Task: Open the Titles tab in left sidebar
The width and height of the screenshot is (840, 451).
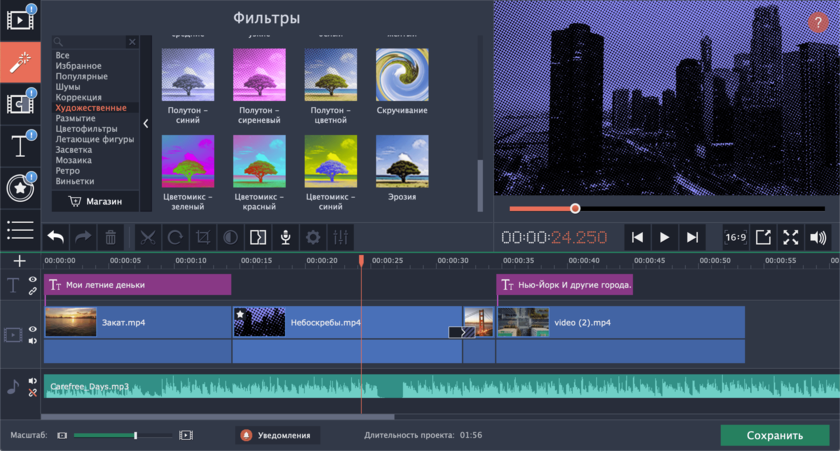Action: point(19,146)
